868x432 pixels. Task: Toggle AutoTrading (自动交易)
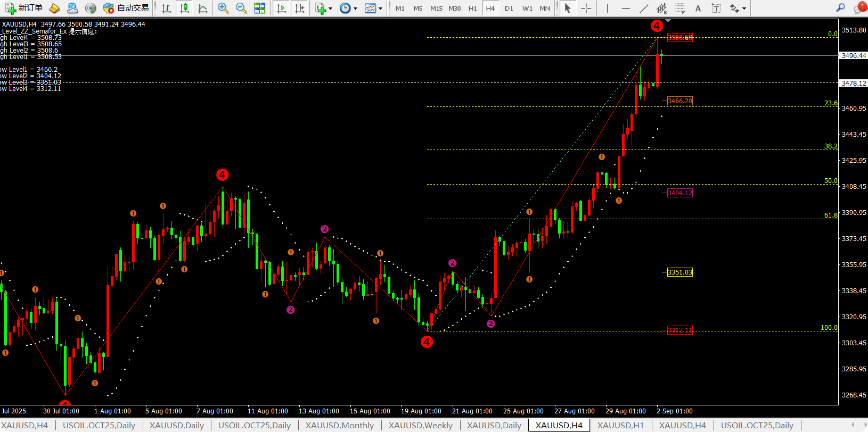pyautogui.click(x=126, y=8)
